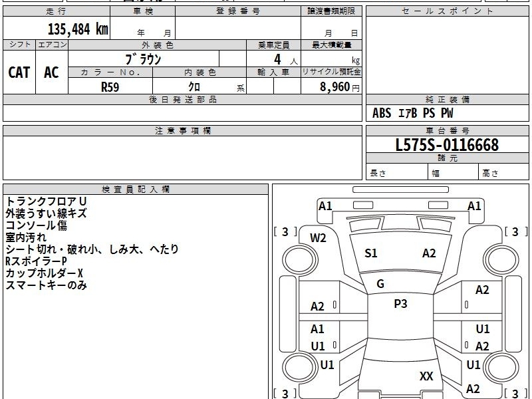Select the note 室内汚れ

coord(26,237)
